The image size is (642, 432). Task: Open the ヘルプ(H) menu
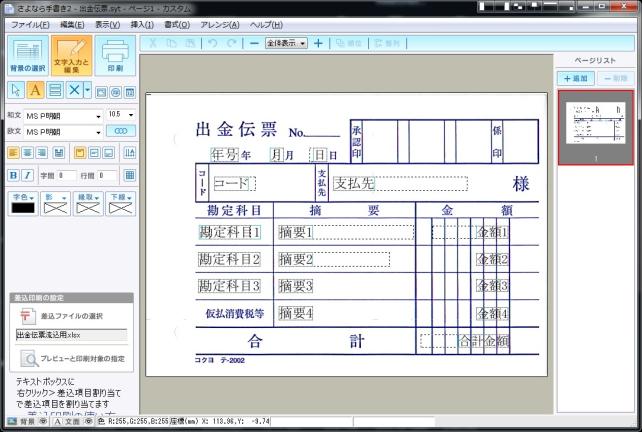[266, 25]
